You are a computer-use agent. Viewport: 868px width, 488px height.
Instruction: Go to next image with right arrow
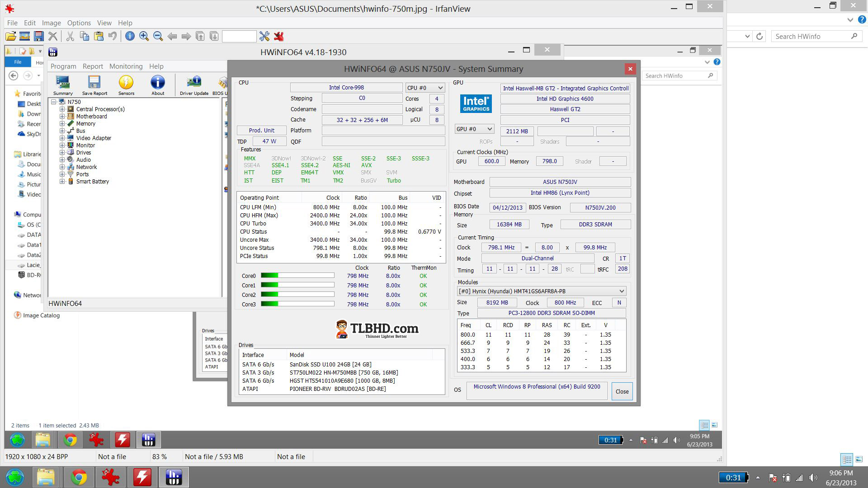click(186, 37)
